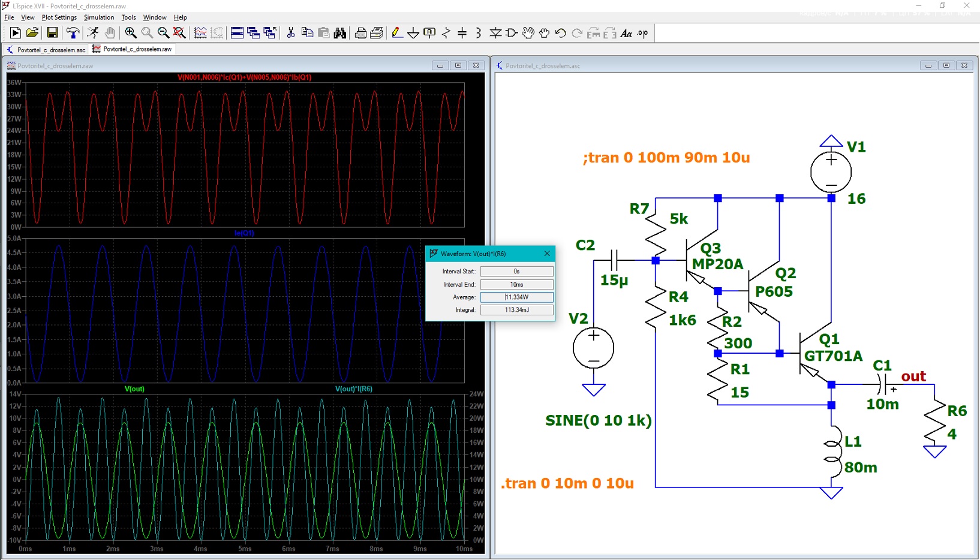Open the Control Panel hammer icon

tap(73, 33)
